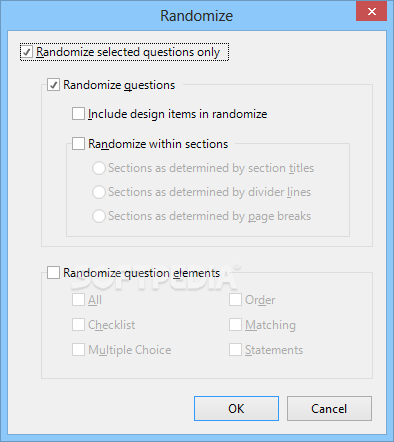Click the Randomize title bar text

coord(197,16)
